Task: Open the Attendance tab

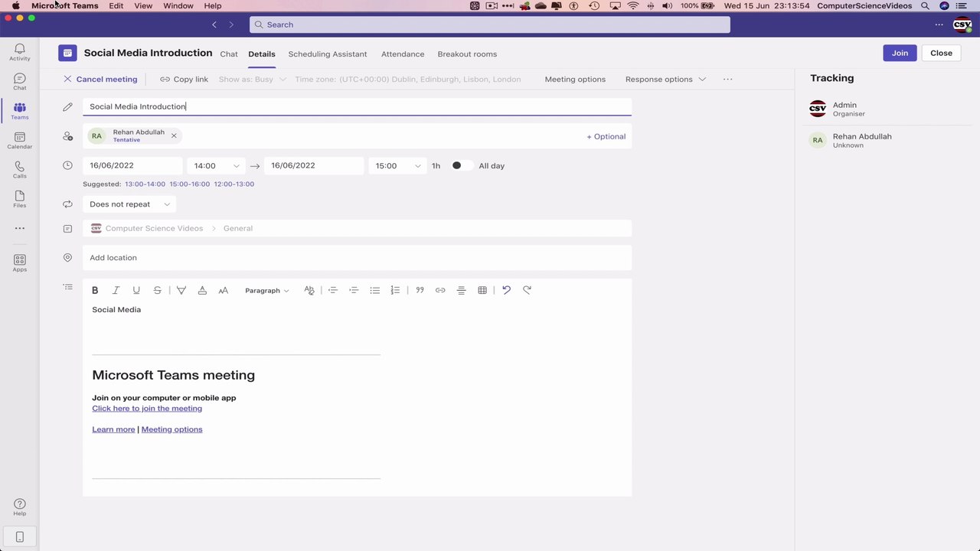Action: (x=403, y=54)
